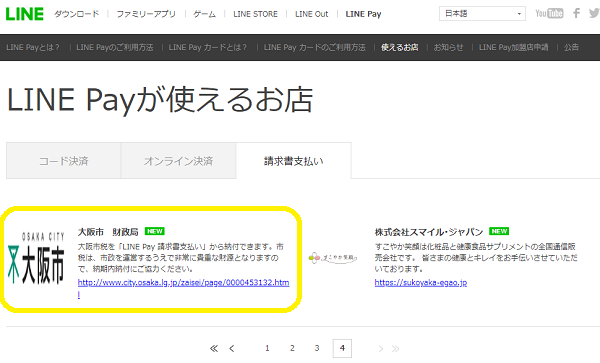
Task: Go to LINE Pay カードのご利用方法 page
Action: 315,47
